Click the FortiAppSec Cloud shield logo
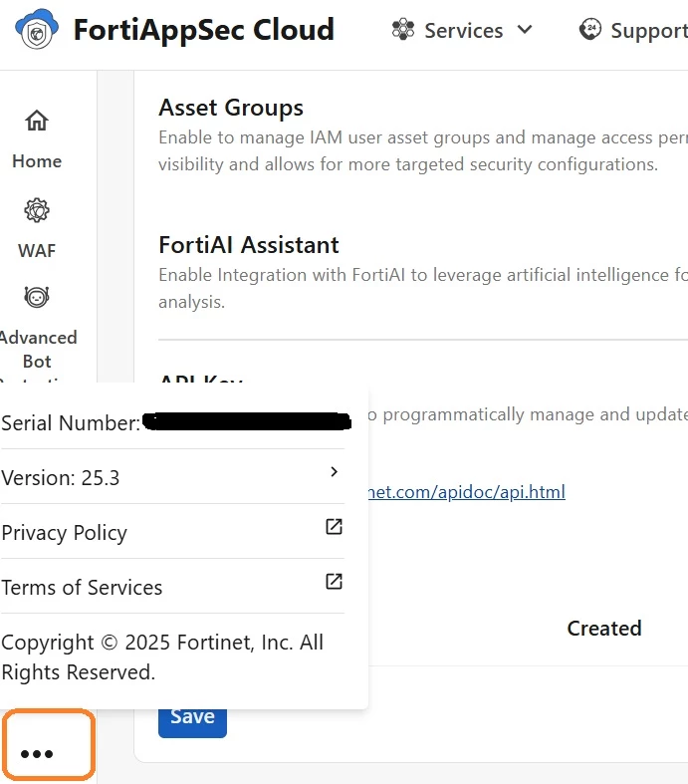Viewport: 688px width, 784px height. [x=37, y=29]
